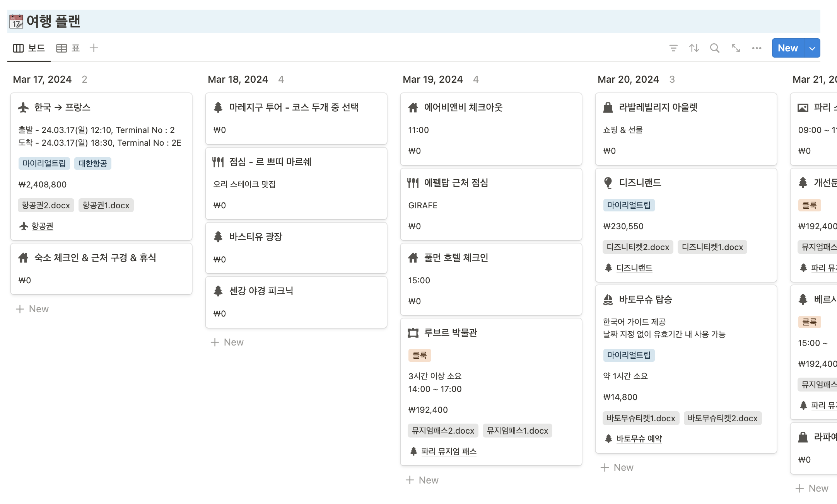Screen dimensions: 837x504
Task: Click the board view icon next to 보드
Action: [x=19, y=48]
